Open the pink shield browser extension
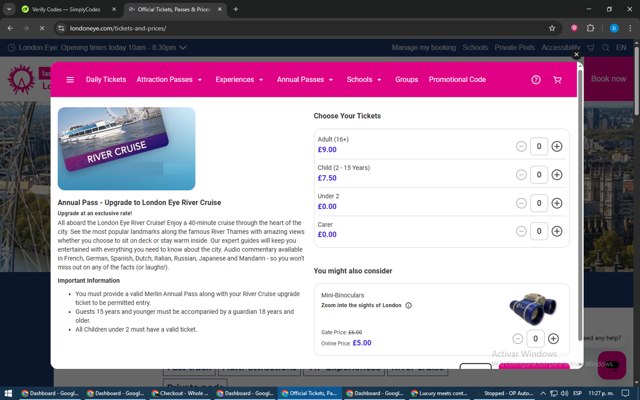The width and height of the screenshot is (640, 400). (574, 28)
